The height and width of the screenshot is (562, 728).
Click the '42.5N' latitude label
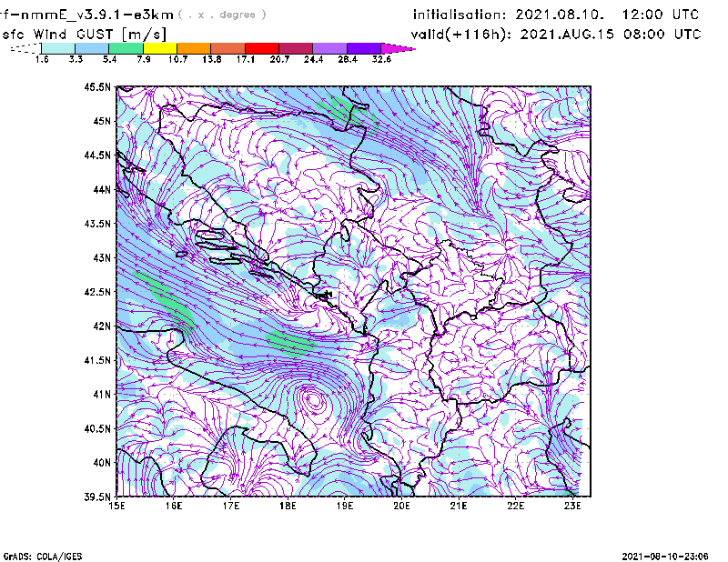tap(97, 292)
